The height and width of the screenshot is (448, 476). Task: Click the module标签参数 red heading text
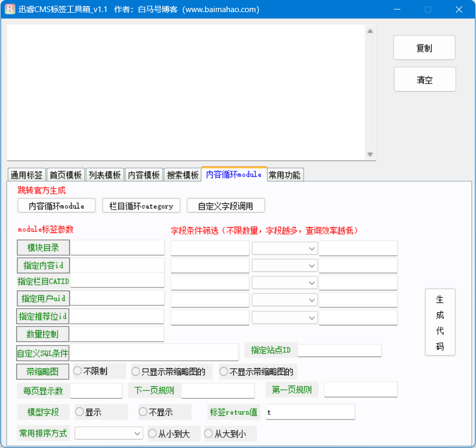tap(45, 229)
